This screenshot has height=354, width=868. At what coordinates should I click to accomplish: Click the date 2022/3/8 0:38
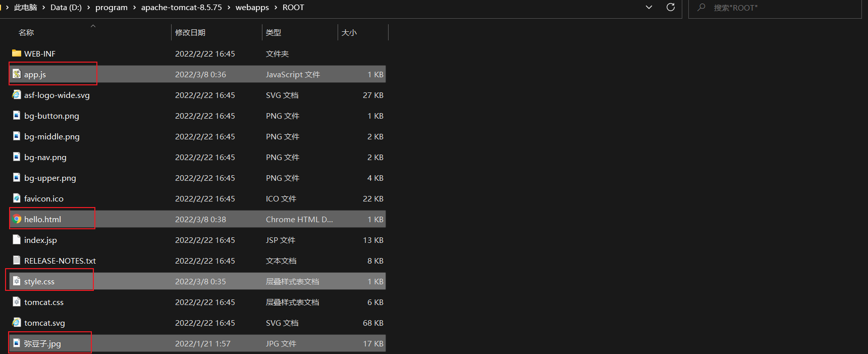pyautogui.click(x=200, y=219)
